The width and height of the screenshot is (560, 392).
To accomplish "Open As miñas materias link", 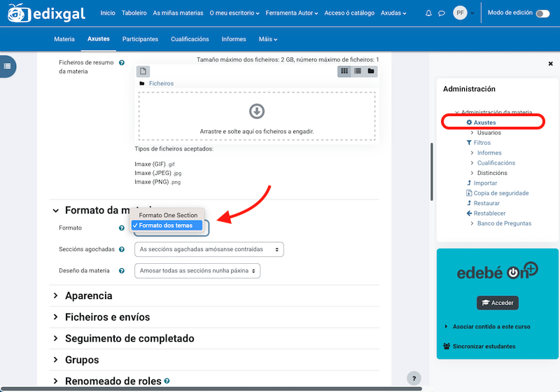I will pos(178,13).
